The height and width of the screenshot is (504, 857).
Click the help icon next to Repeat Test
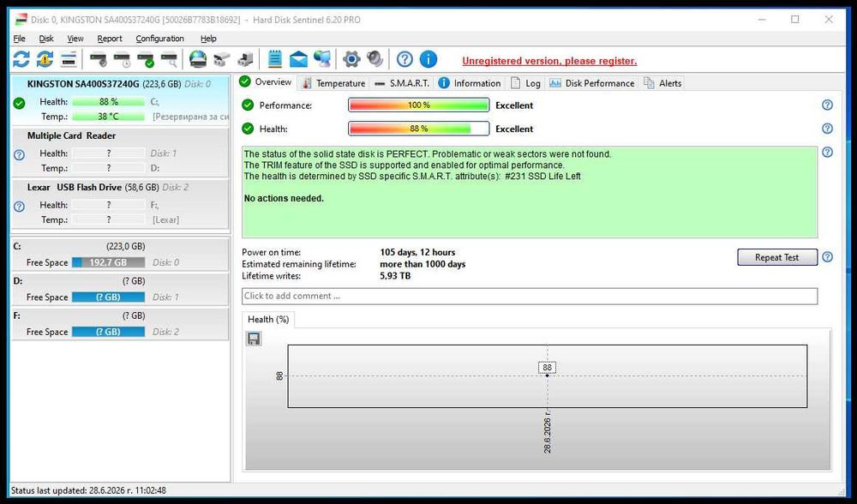click(828, 257)
